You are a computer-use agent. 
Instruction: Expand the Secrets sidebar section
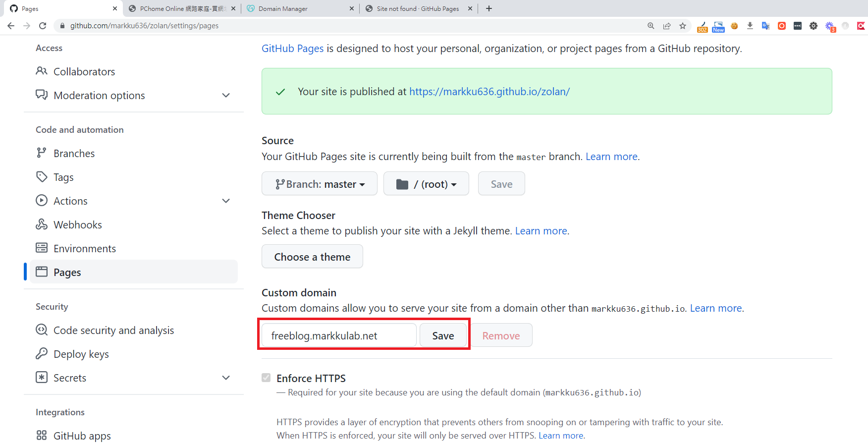(x=226, y=378)
